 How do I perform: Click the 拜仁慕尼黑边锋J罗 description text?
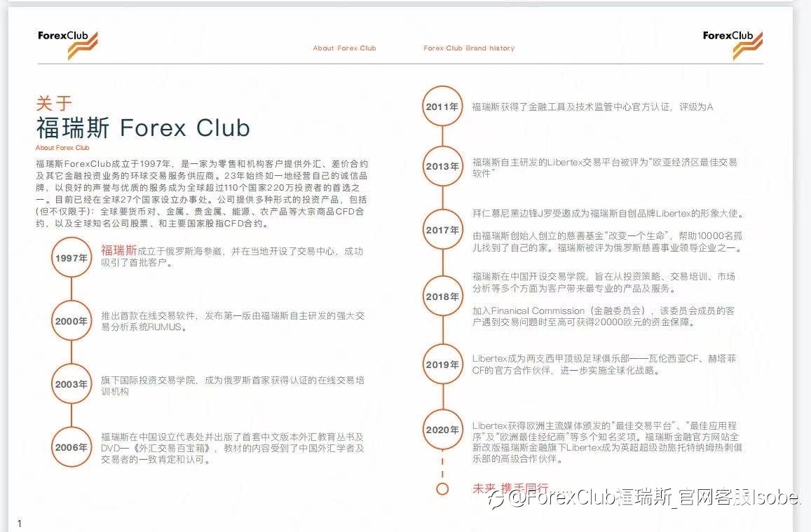click(x=608, y=214)
